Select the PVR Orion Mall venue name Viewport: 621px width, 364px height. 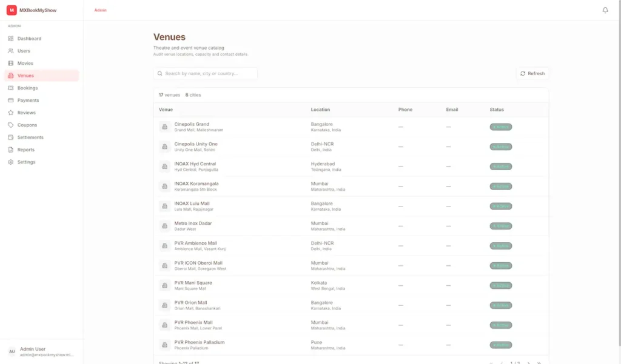point(190,302)
